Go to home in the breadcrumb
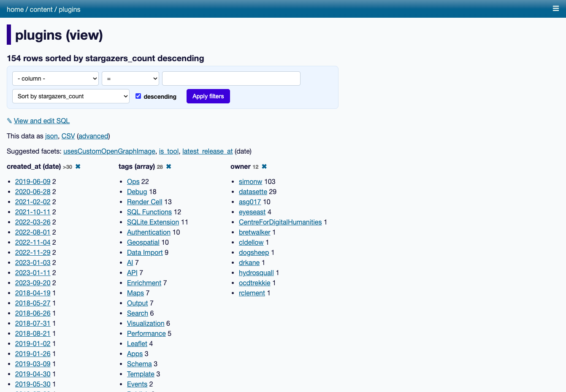The image size is (566, 392). (15, 9)
